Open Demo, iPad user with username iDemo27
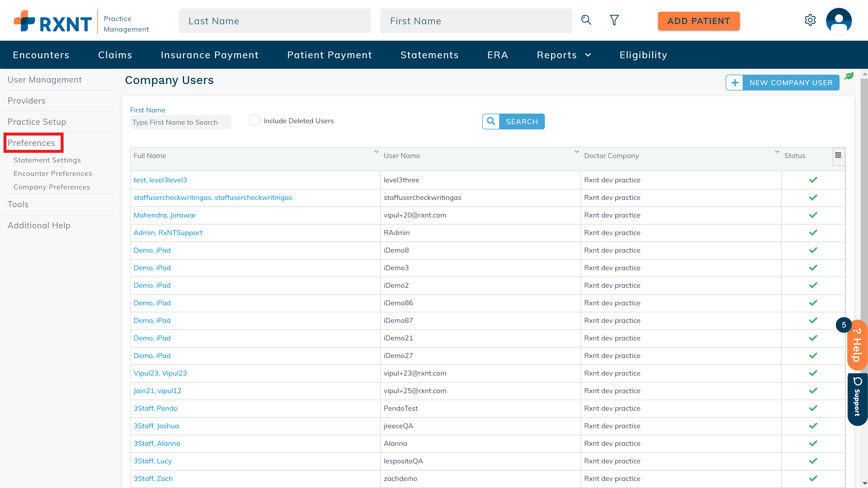Viewport: 868px width, 488px height. pyautogui.click(x=152, y=355)
